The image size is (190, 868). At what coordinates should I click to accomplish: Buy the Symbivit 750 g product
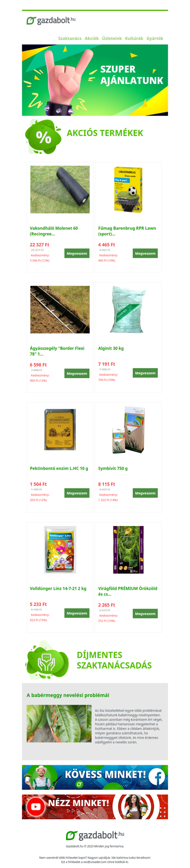tap(145, 493)
